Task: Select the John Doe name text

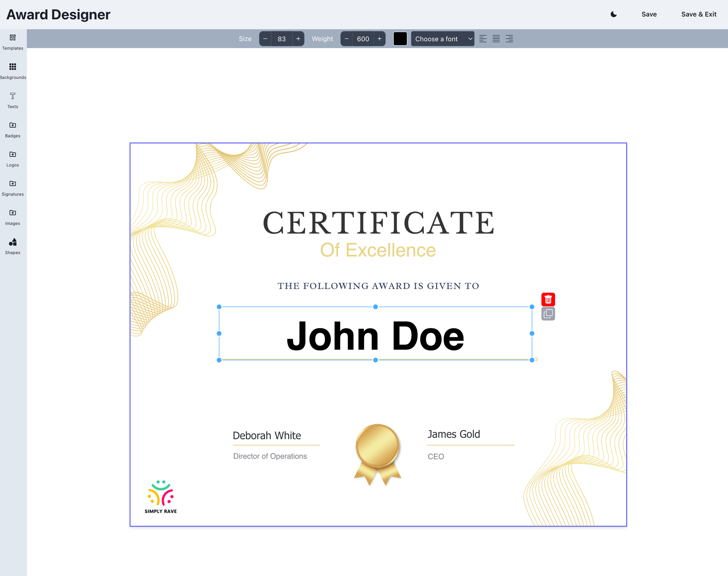Action: coord(375,336)
